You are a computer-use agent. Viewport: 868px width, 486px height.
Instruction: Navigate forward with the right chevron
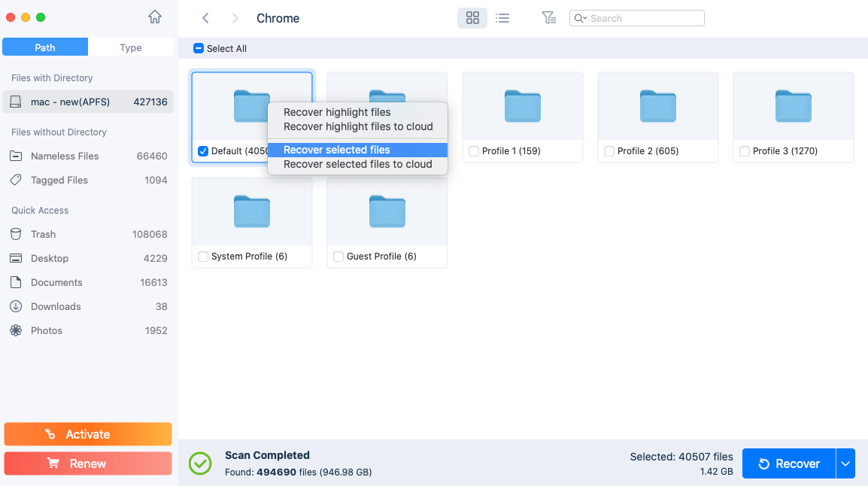coord(235,18)
